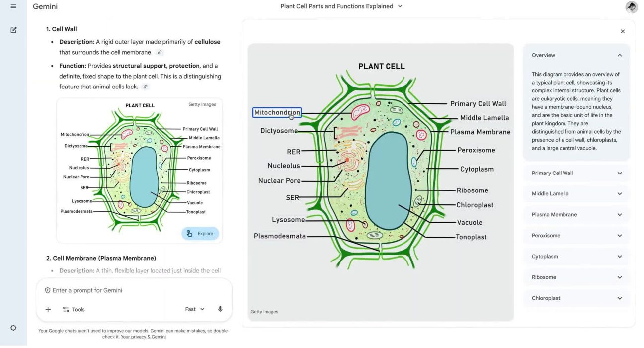Collapse the Overview section
644x348 pixels.
619,55
